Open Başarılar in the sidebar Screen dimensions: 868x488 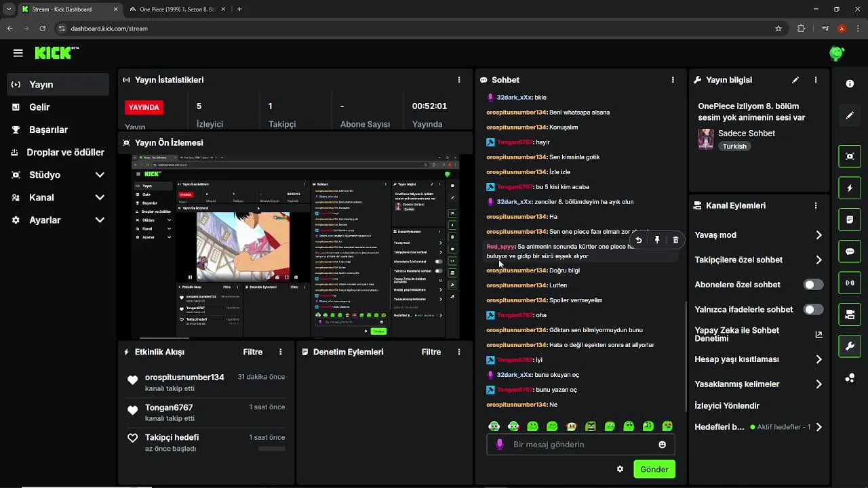pos(58,129)
